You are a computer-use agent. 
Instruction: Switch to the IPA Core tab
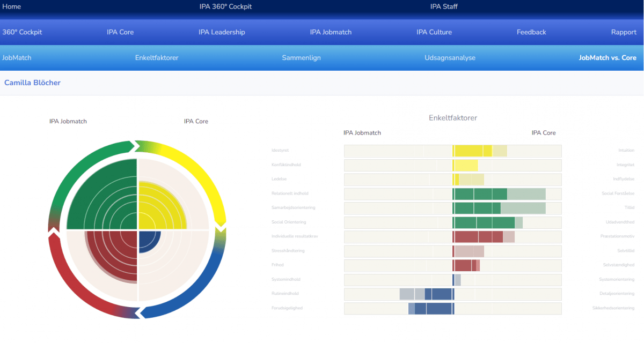120,32
